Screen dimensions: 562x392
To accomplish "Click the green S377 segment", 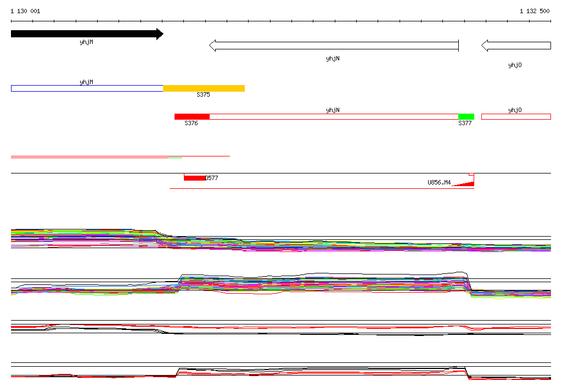I will click(467, 116).
